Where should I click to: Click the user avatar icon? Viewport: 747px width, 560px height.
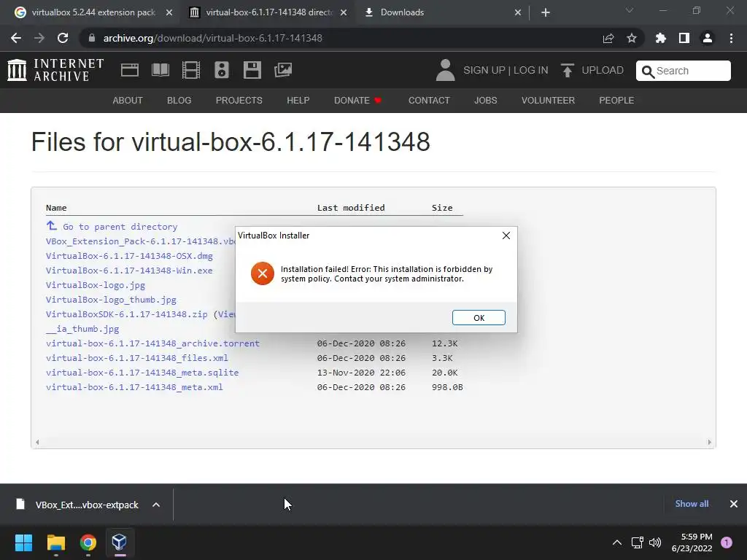click(x=446, y=70)
